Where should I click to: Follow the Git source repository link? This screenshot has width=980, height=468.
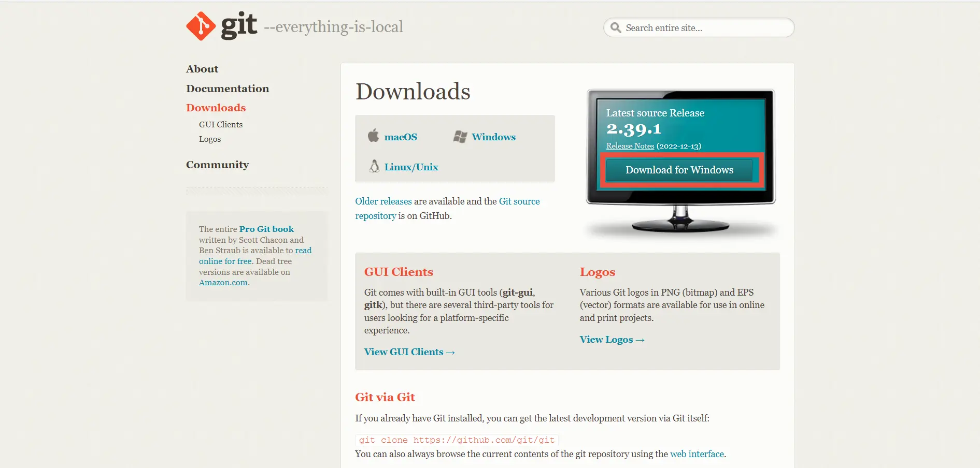pyautogui.click(x=447, y=209)
